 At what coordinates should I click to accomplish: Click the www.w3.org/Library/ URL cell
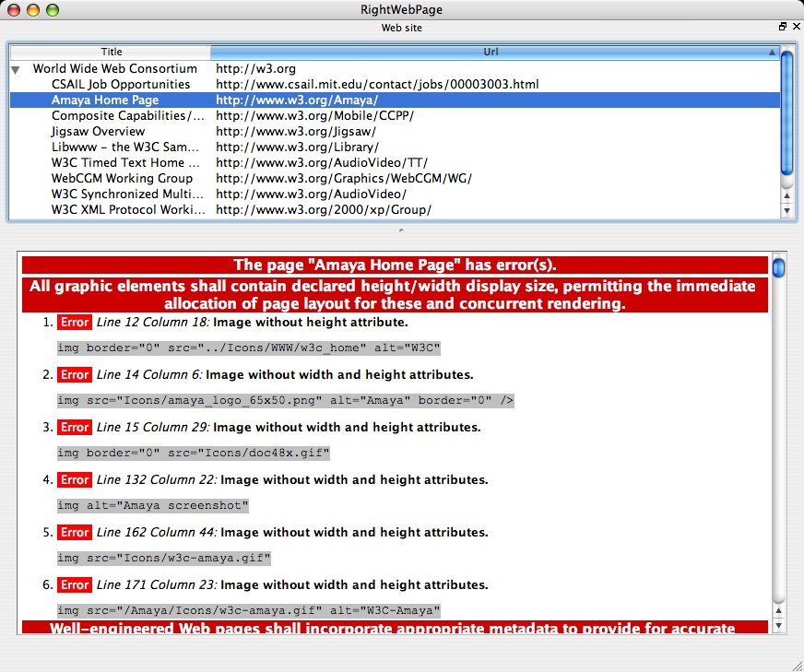coord(298,147)
